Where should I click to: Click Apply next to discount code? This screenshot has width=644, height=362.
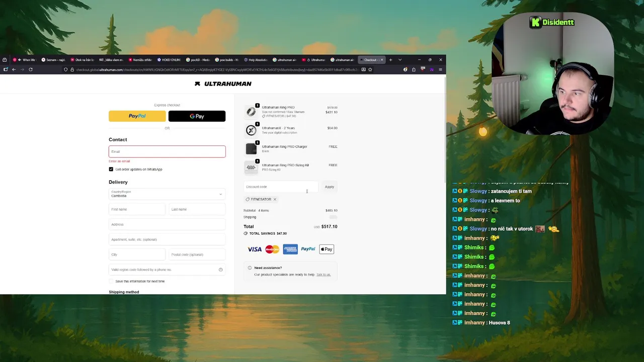point(330,187)
